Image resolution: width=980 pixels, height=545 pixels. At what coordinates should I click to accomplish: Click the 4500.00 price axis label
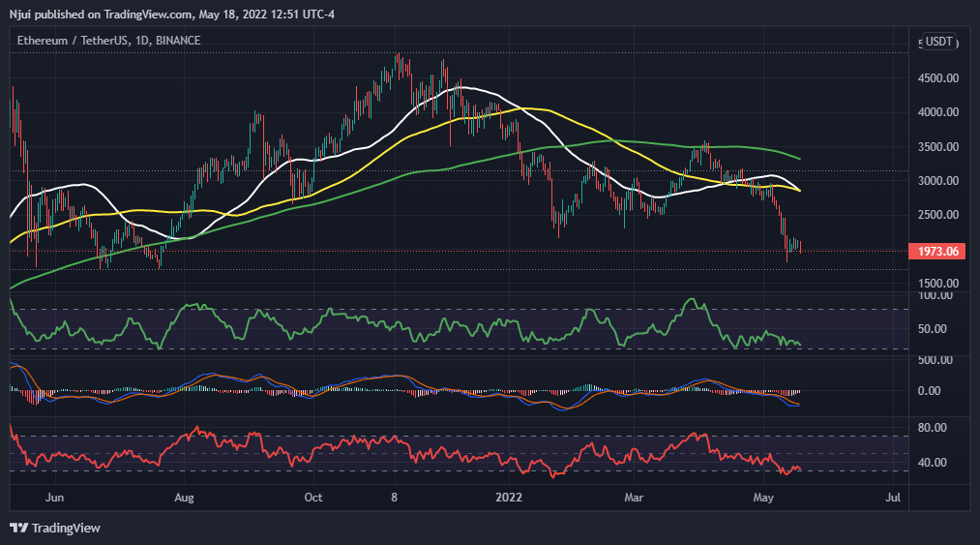(937, 78)
